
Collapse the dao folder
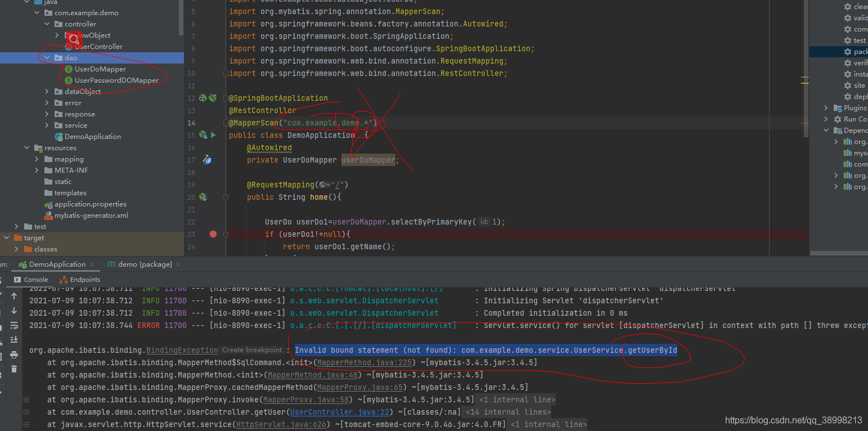click(x=47, y=57)
